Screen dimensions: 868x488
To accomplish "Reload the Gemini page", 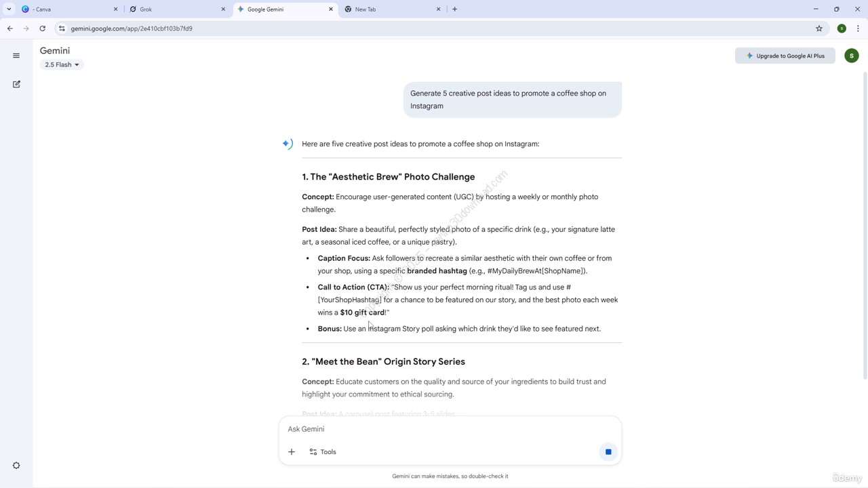I will [42, 28].
